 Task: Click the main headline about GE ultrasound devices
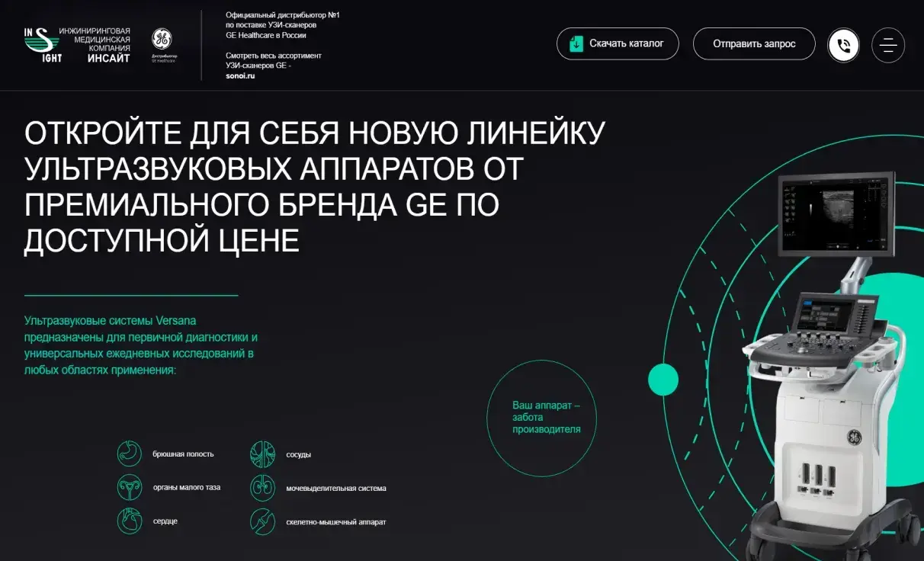[315, 187]
